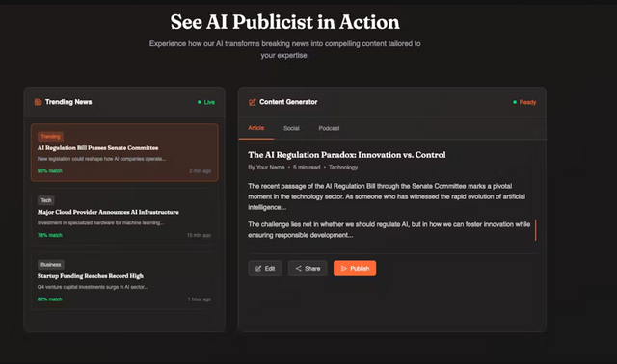Click the Share button
The image size is (617, 364).
308,268
